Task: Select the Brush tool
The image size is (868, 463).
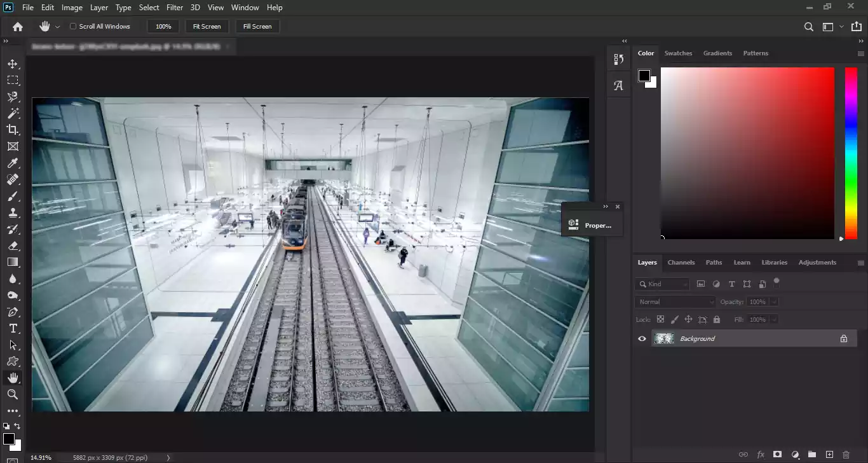Action: [x=13, y=196]
